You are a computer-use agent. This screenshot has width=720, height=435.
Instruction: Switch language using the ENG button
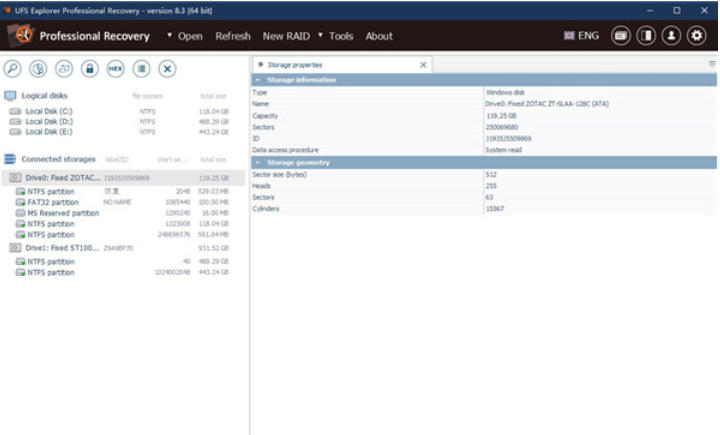581,36
